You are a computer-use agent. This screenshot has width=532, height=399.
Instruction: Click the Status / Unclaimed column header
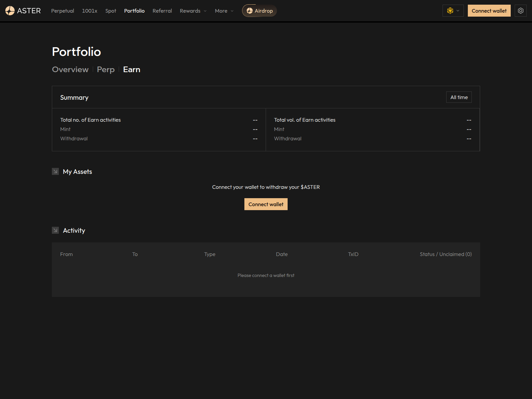click(x=445, y=254)
